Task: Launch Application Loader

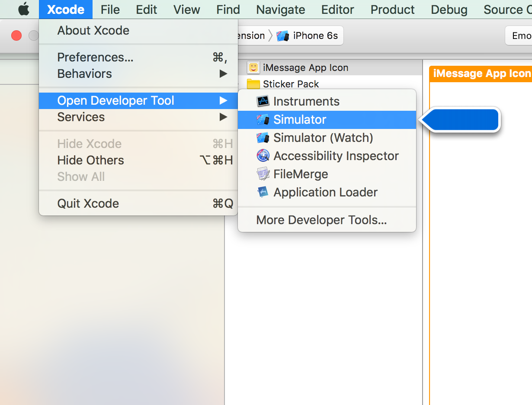Action: [327, 192]
